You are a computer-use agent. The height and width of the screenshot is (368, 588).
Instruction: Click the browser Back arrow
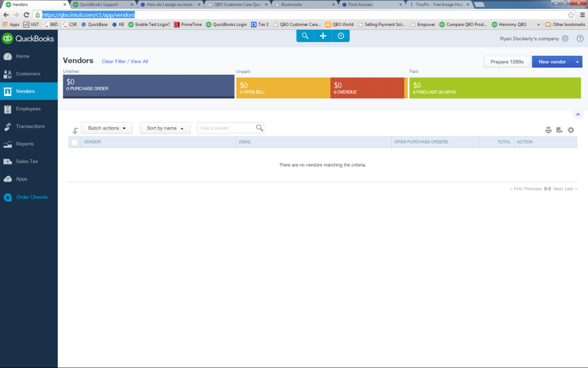(x=6, y=15)
